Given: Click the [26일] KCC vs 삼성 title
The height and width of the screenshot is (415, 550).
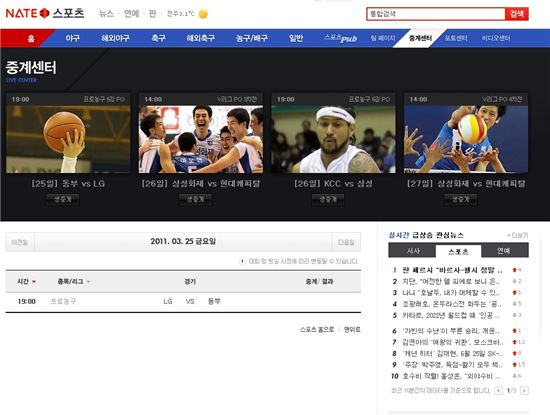Looking at the screenshot, I should tap(333, 183).
